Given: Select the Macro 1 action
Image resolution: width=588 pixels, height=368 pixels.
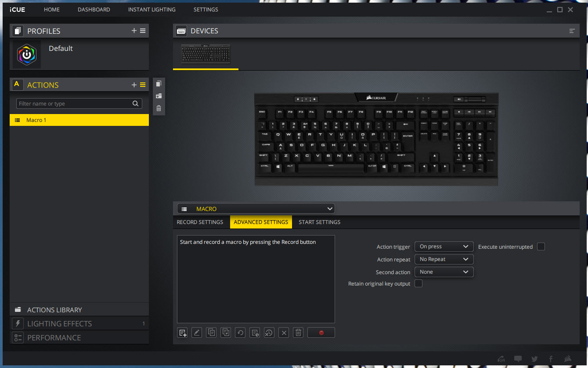Looking at the screenshot, I should coord(79,120).
